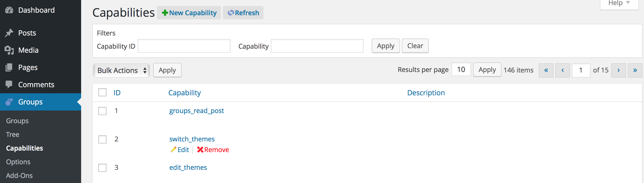Viewport: 644px width, 183px height.
Task: Click the Comments speech bubble icon
Action: (9, 85)
